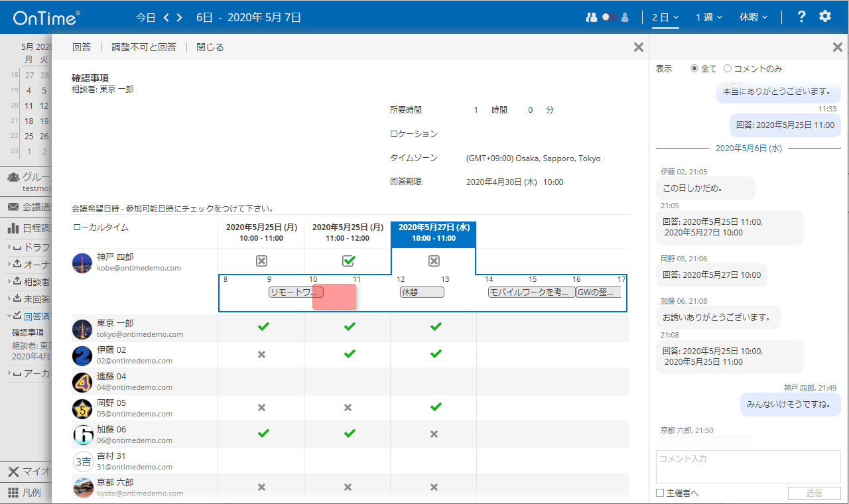Click the help question mark icon
The height and width of the screenshot is (504, 849).
point(801,17)
